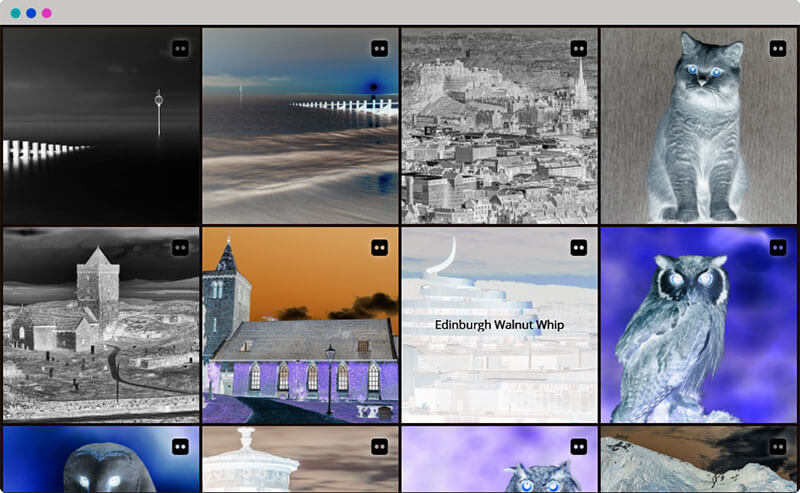Viewport: 800px width, 493px height.
Task: Click the two-dot icon on purple-sky owl photo
Action: pyautogui.click(x=579, y=447)
